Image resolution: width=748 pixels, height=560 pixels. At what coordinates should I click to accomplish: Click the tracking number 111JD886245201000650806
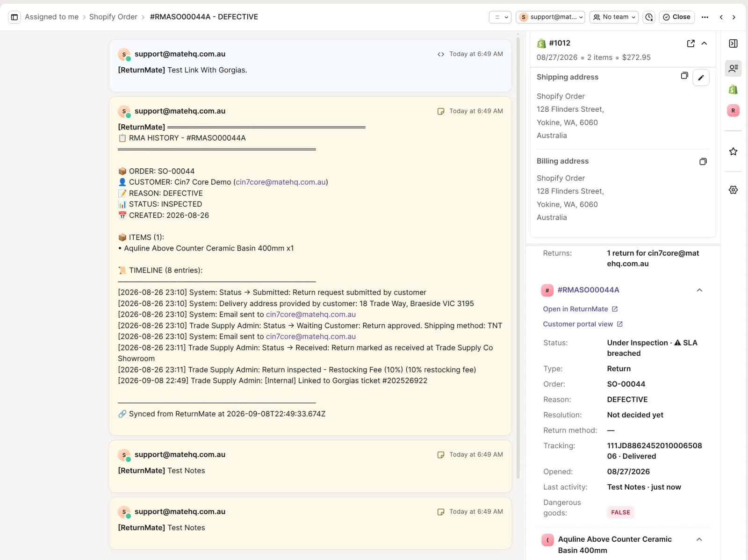click(654, 451)
